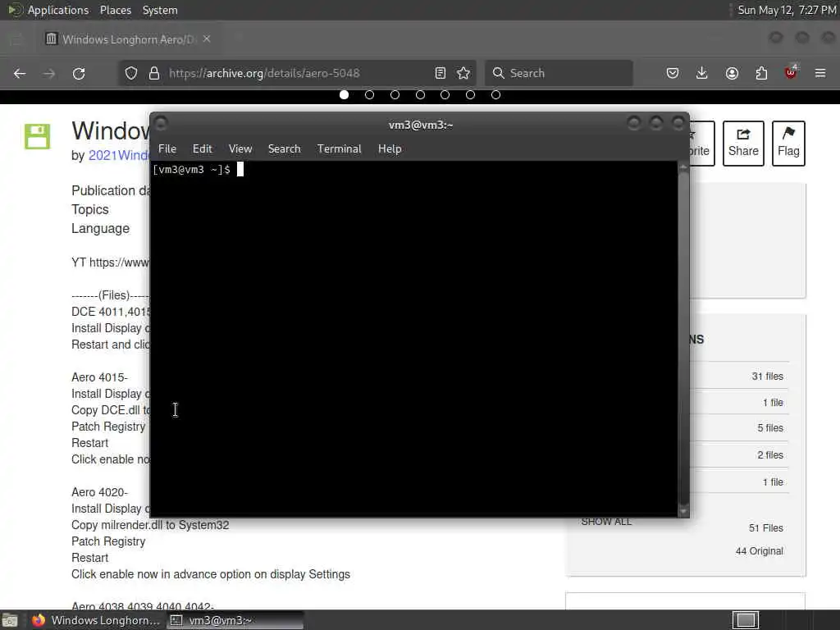This screenshot has height=630, width=840.
Task: Select the fifth carousel dot indicator
Action: (445, 95)
